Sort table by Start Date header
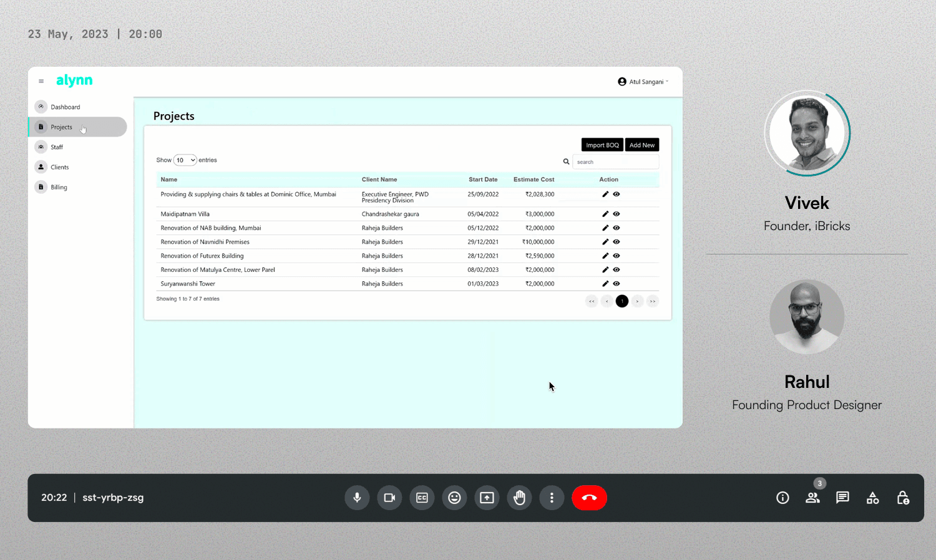Image resolution: width=936 pixels, height=560 pixels. click(483, 180)
